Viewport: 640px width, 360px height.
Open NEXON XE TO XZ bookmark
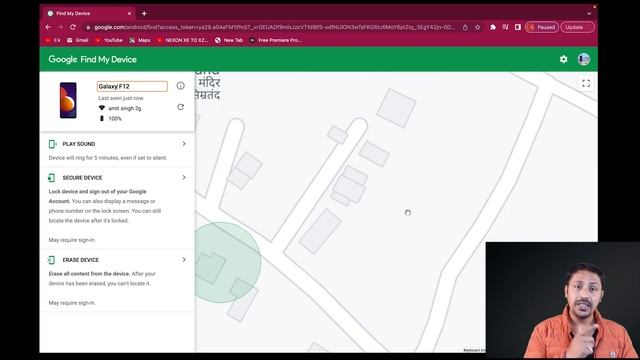coord(182,40)
